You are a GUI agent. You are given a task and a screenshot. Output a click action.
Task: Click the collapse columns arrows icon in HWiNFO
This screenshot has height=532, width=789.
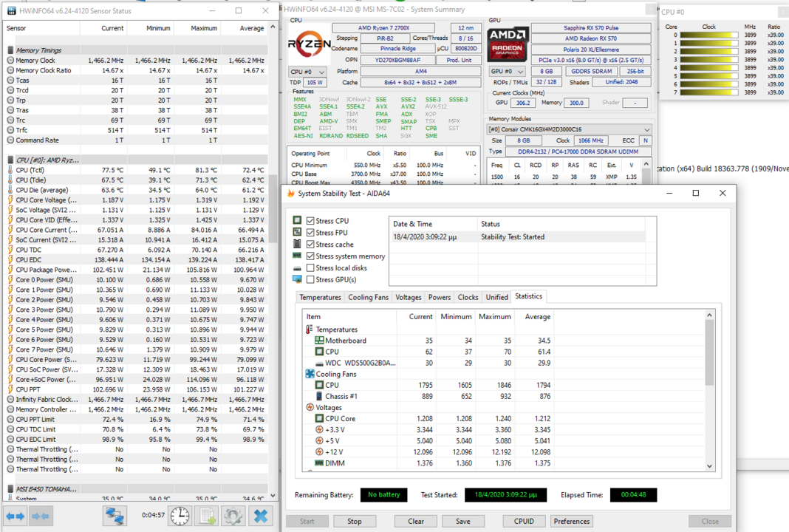pos(40,516)
